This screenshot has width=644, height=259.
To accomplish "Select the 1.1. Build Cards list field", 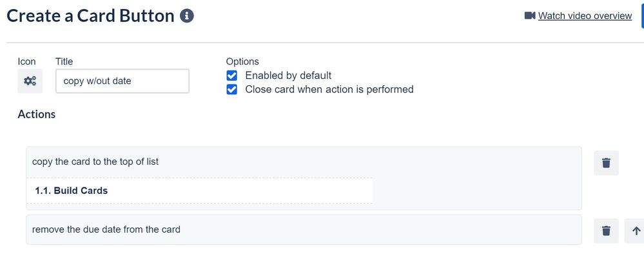I will pyautogui.click(x=200, y=191).
